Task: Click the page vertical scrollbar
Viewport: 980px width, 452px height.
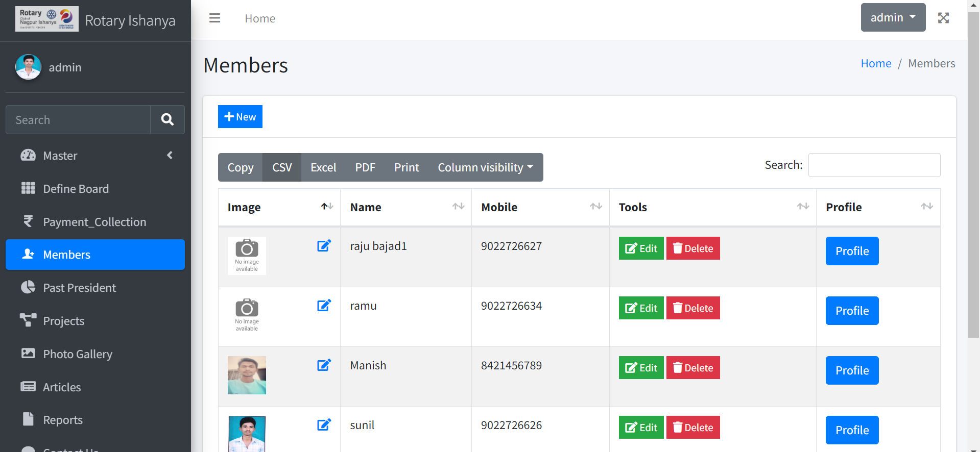Action: coord(973,204)
